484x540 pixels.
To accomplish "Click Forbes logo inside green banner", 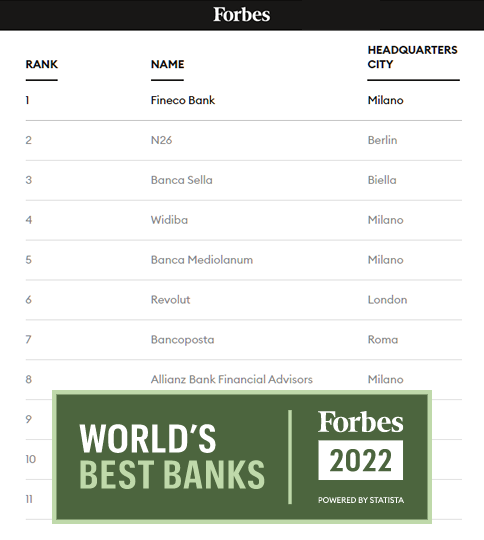I will [x=360, y=422].
